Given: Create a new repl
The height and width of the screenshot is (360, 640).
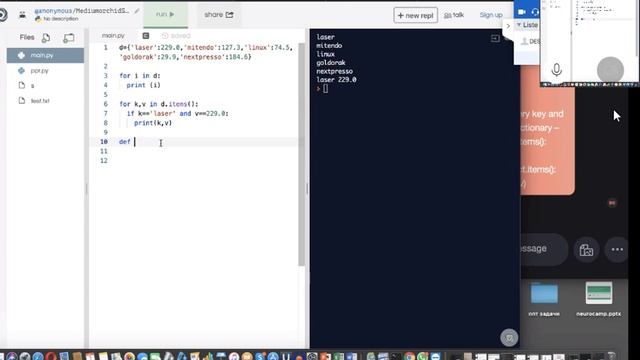Looking at the screenshot, I should pyautogui.click(x=416, y=15).
